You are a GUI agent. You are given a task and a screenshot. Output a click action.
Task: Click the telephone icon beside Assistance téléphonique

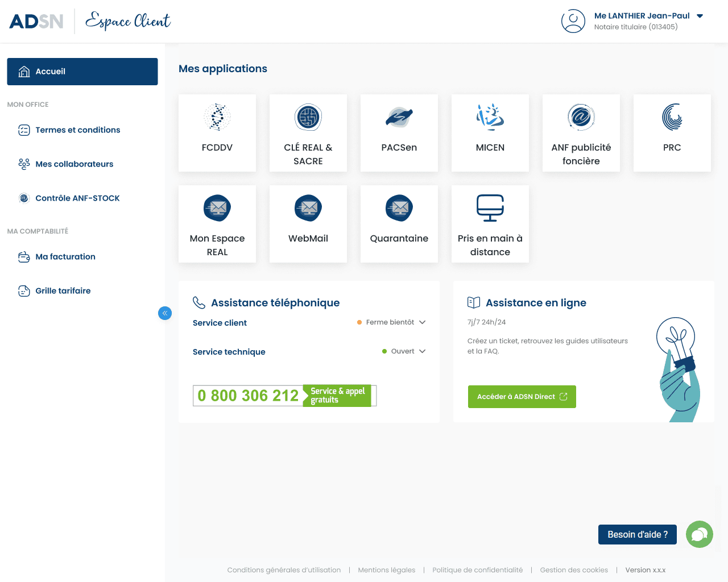point(198,302)
